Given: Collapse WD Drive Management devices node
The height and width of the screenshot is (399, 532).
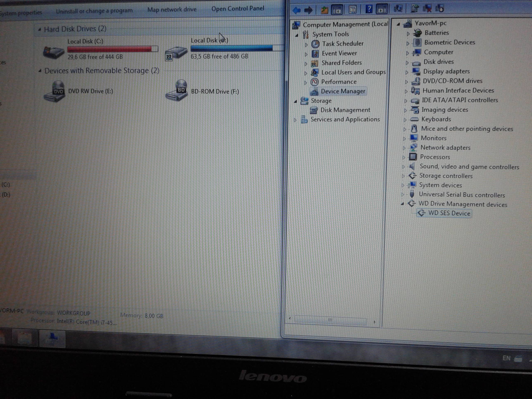Looking at the screenshot, I should [x=402, y=204].
